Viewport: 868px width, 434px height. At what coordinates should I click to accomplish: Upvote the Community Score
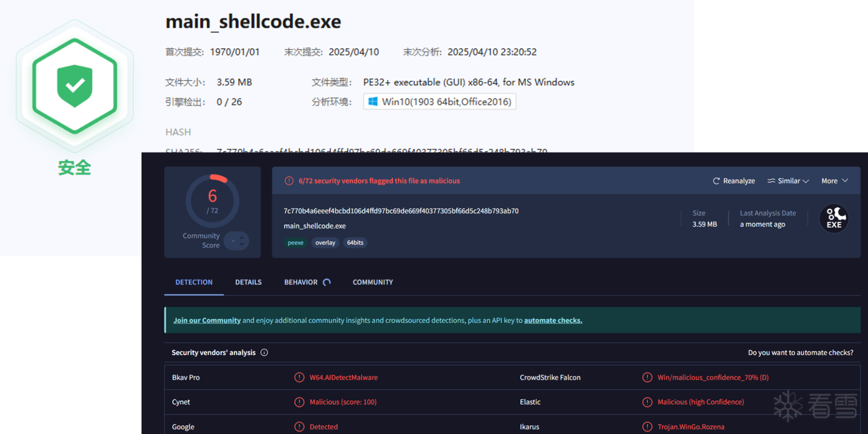[242, 237]
